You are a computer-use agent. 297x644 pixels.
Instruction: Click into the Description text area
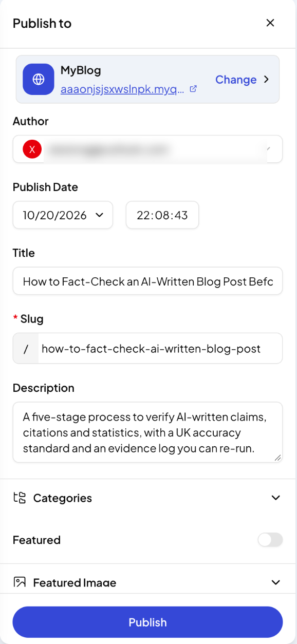click(147, 432)
